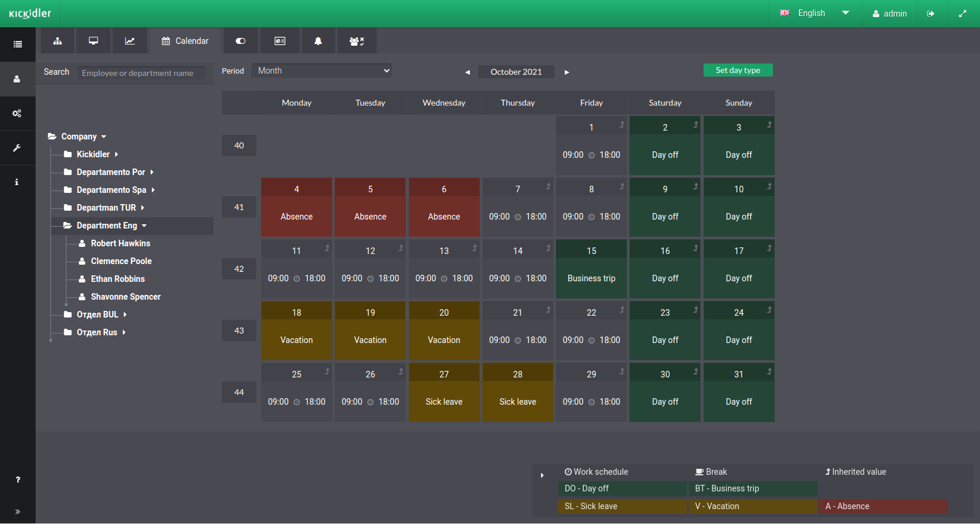
Task: Open the monitor screen tab icon
Action: point(94,41)
